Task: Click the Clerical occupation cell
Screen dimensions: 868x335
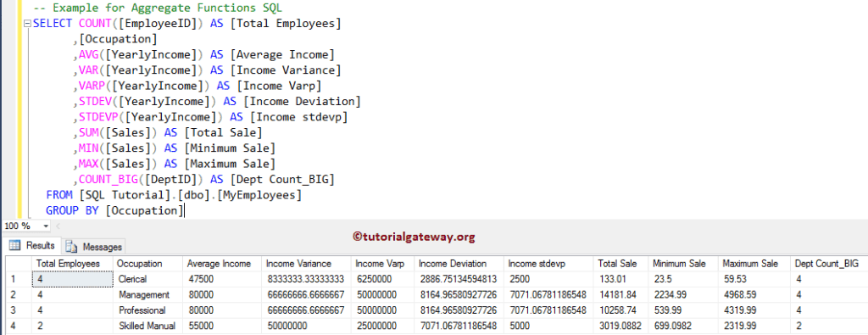Action: tap(147, 279)
